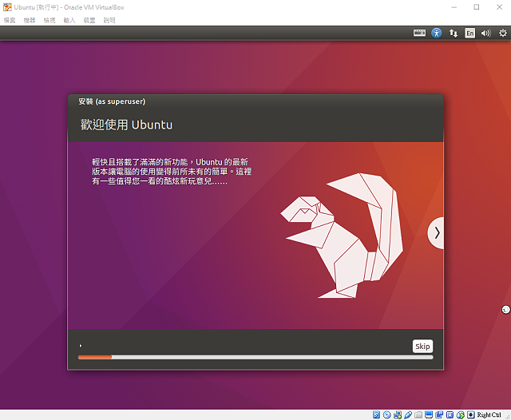Open the 檢視 (View) menu
The width and height of the screenshot is (511, 420).
50,21
